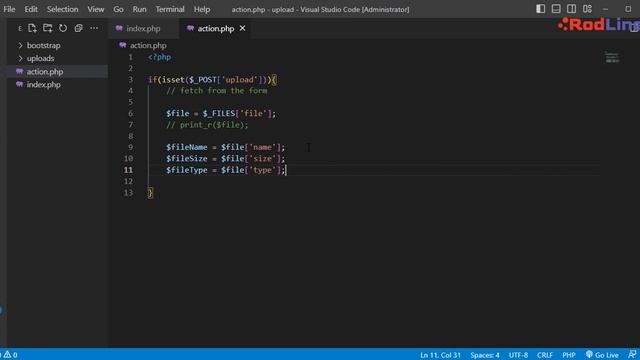The height and width of the screenshot is (360, 640).
Task: Click action.php breadcrumb in editor
Action: (148, 45)
